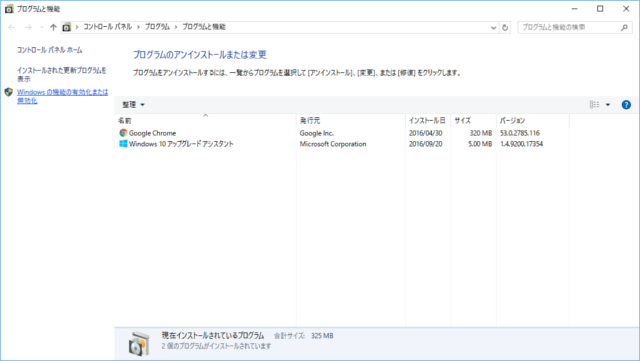Maximize the プログラムと機能 window

(x=600, y=9)
